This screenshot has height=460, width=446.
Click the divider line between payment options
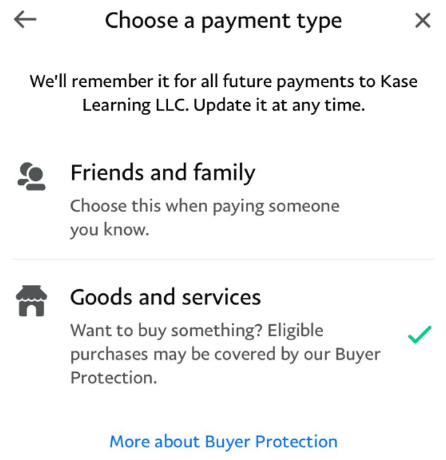[223, 259]
